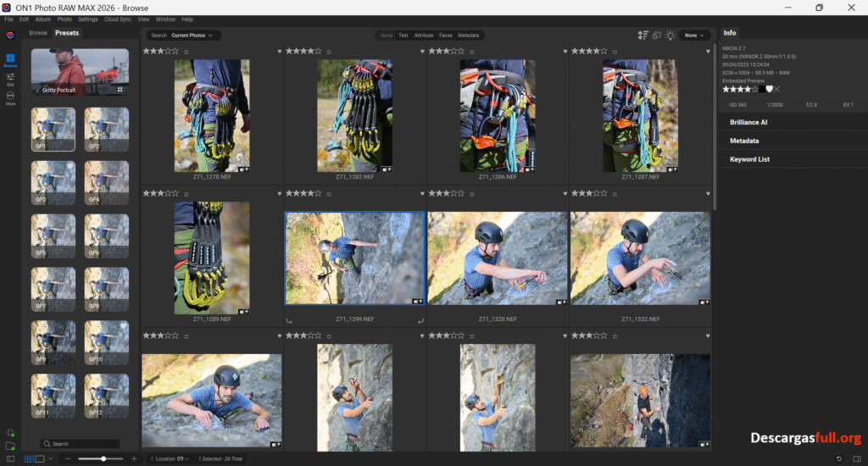The height and width of the screenshot is (466, 868).
Task: Toggle the heart favorite in Info panel
Action: tap(769, 89)
